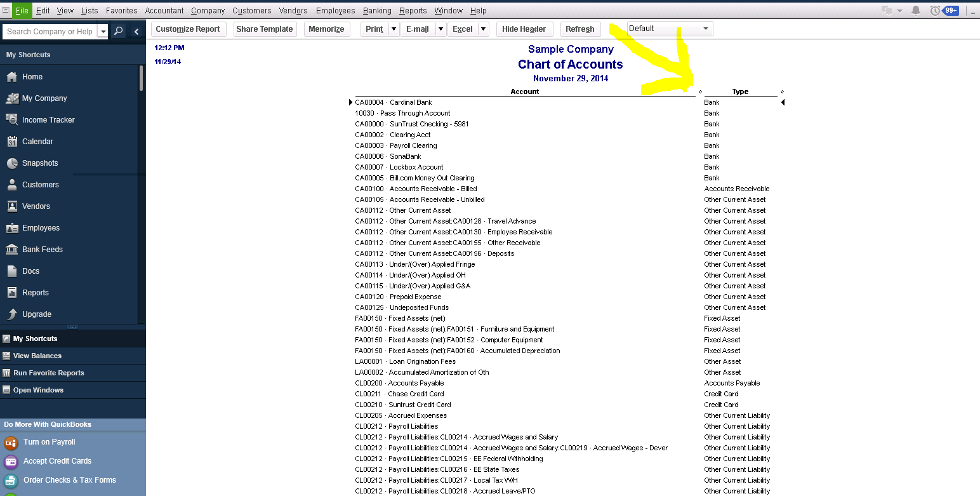Click the Customize Report button
The width and height of the screenshot is (980, 496).
(188, 29)
